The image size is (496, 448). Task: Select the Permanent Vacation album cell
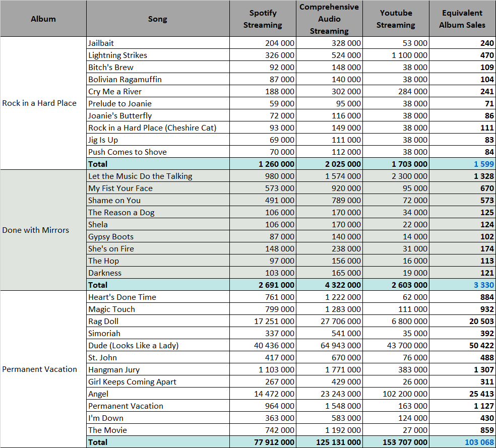43,369
